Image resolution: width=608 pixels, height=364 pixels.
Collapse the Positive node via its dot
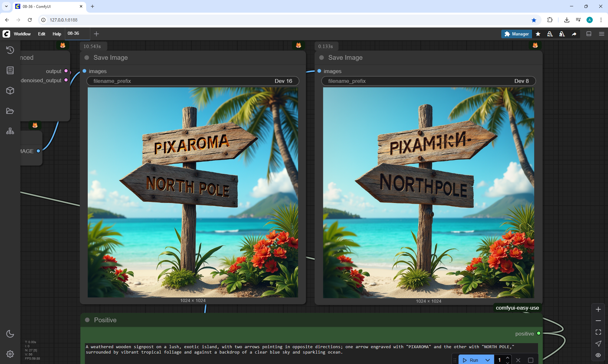(87, 320)
